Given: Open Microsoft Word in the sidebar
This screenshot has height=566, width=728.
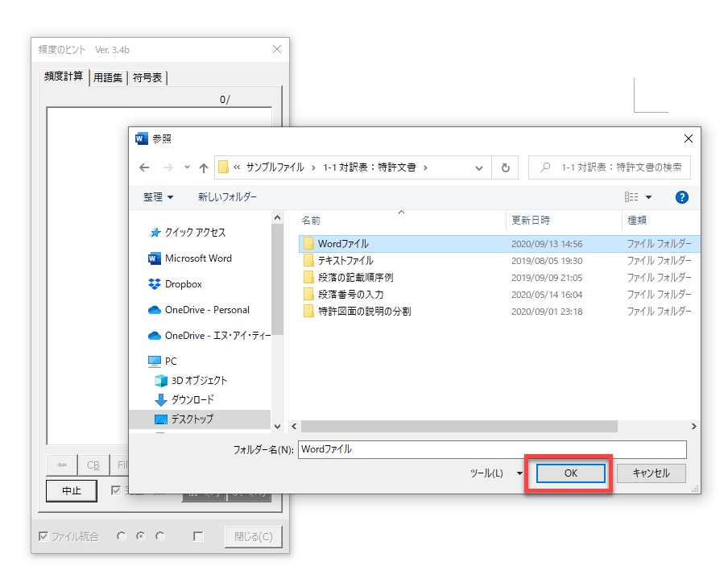Looking at the screenshot, I should (x=197, y=258).
